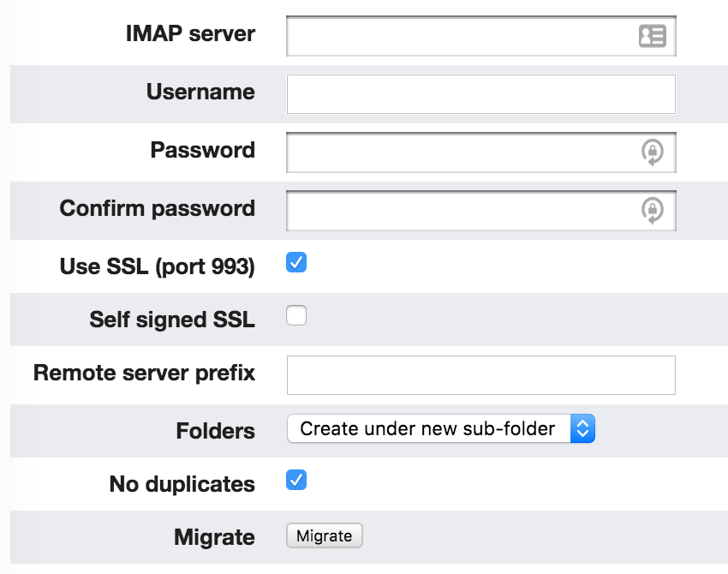Screen dimensions: 728x574
Task: Click the No duplicates label text
Action: 182,484
